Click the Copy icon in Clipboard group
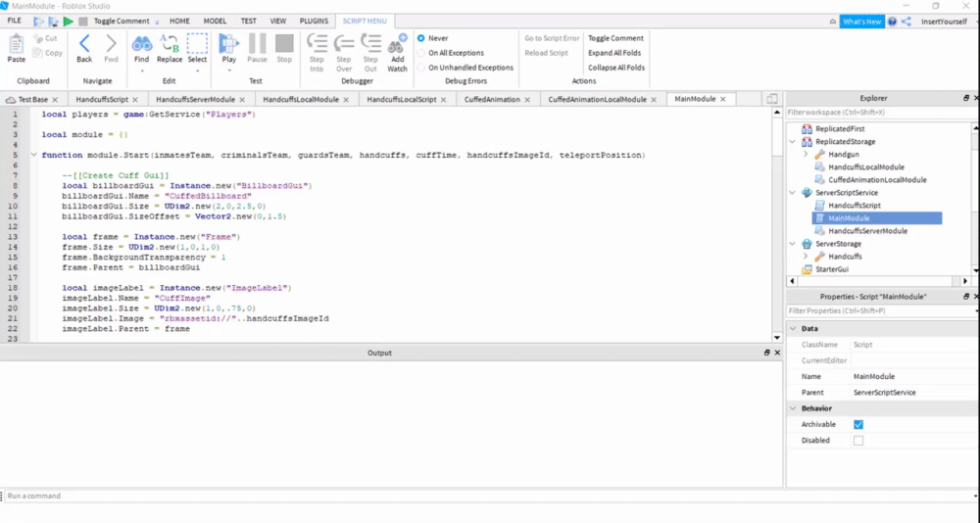 coord(37,53)
